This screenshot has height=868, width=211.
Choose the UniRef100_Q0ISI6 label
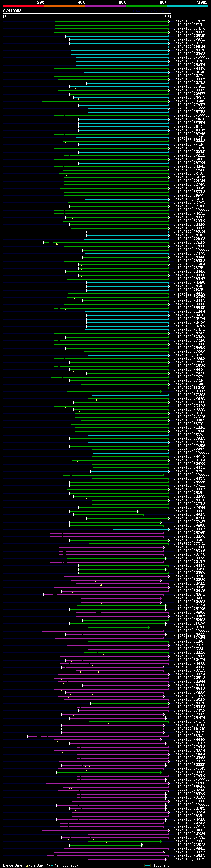(189, 417)
